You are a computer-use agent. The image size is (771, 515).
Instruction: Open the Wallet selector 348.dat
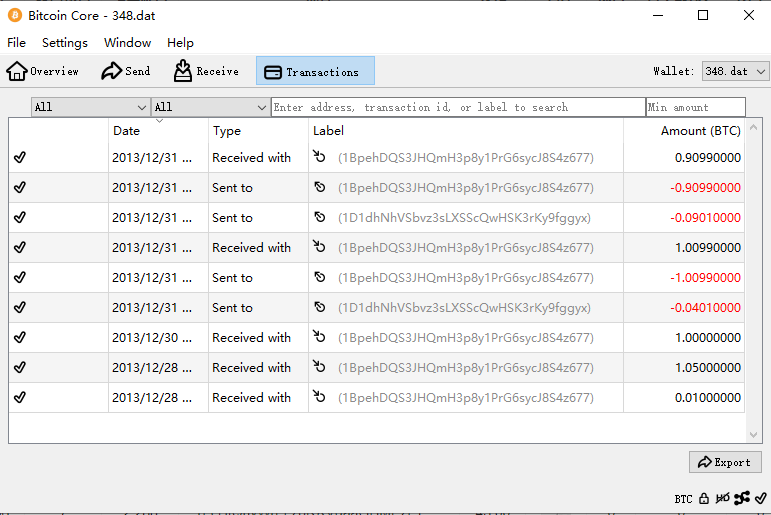735,71
